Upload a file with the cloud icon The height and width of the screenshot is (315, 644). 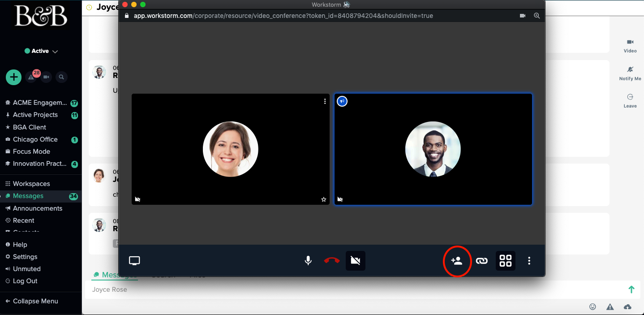click(x=627, y=307)
